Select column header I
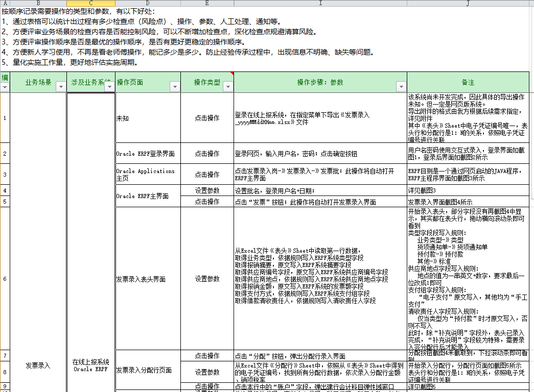 click(x=320, y=3)
